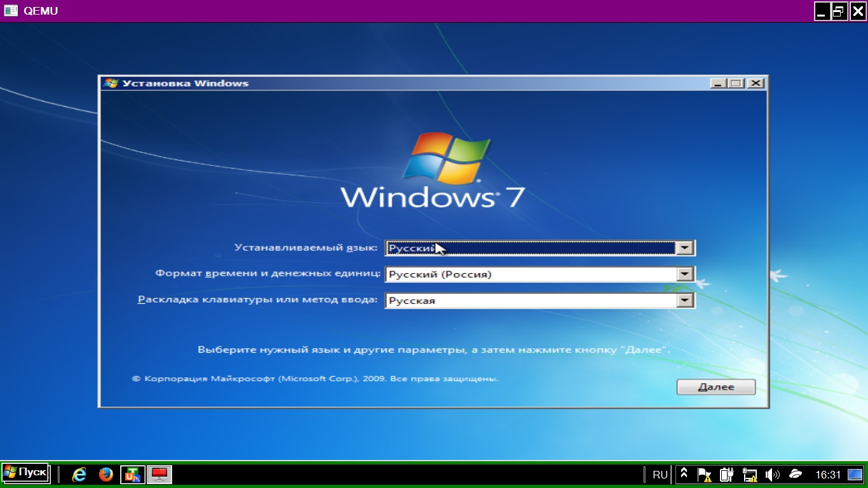Open the UltraISO-style taskbar icon

133,474
